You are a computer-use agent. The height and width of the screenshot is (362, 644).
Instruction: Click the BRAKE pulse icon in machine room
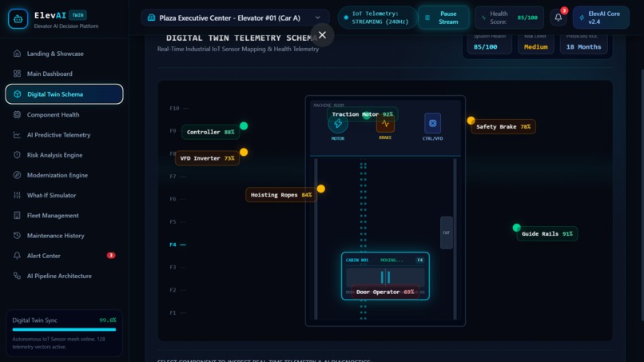385,124
